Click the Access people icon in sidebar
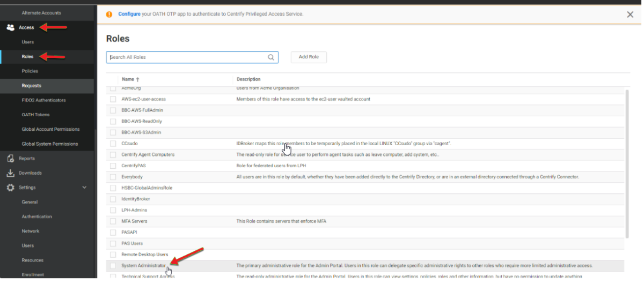 tap(10, 28)
